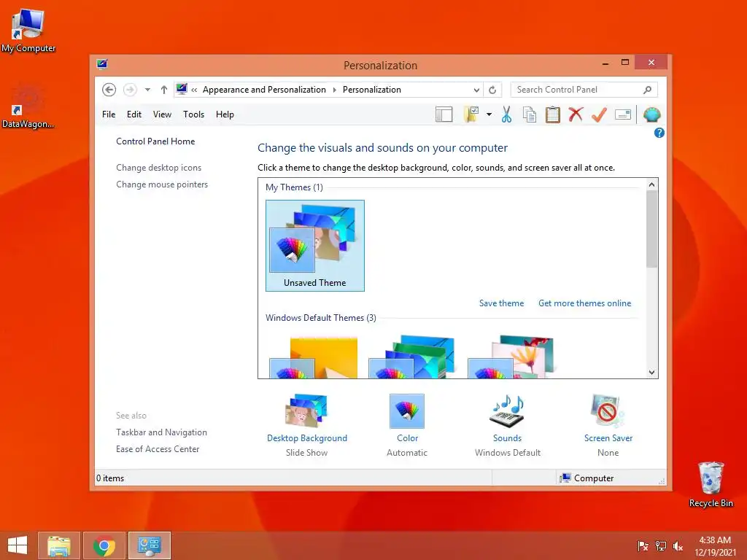Click the Paste clipboard icon

click(553, 114)
